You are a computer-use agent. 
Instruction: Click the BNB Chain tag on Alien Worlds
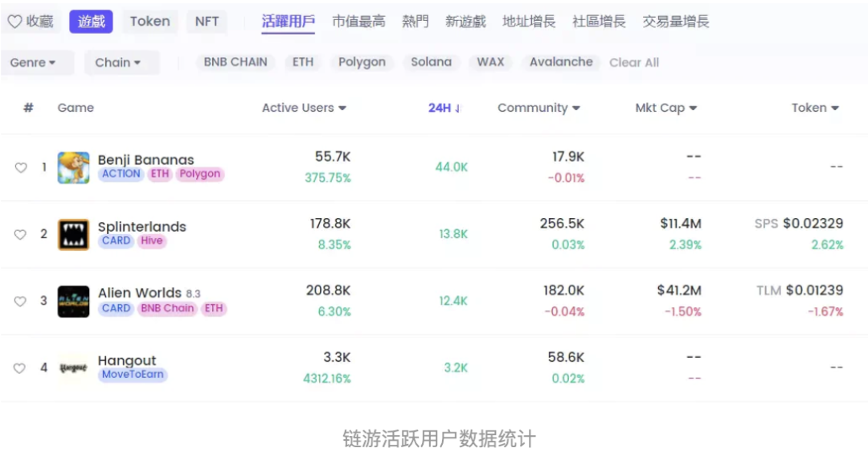click(167, 309)
